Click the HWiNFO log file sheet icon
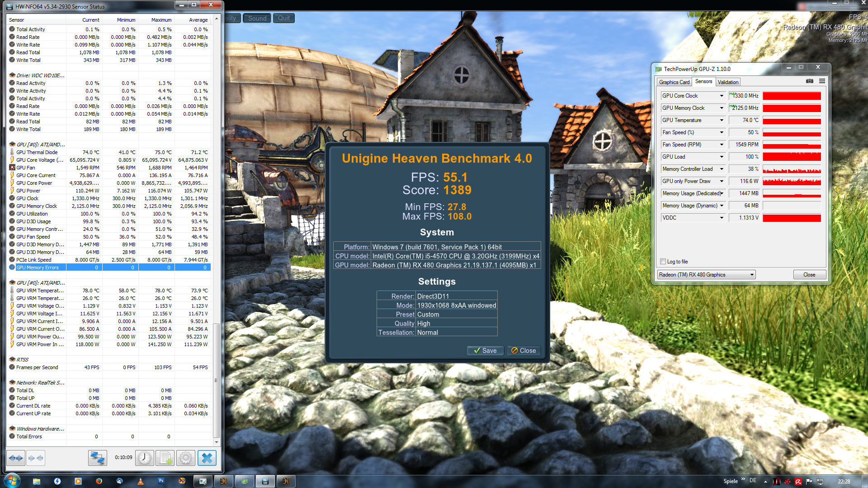Screen dimensions: 868x488 165,458
